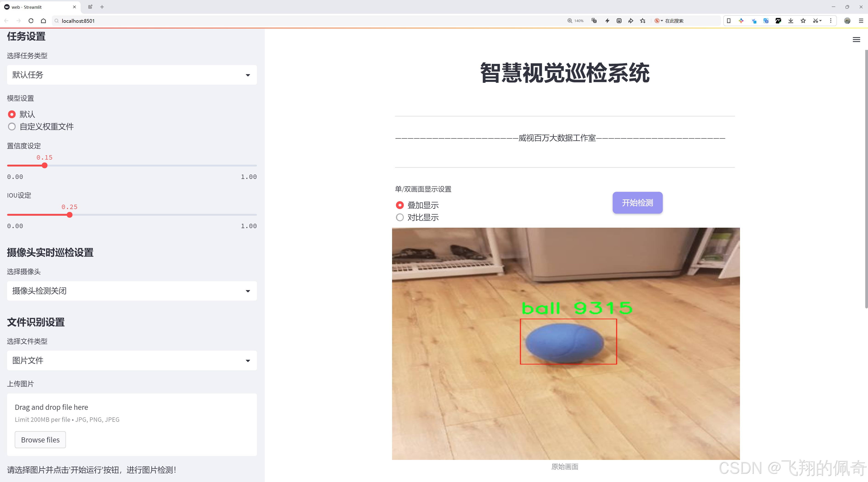Viewport: 868px width, 482px height.
Task: Open the browser kebab menu
Action: point(831,20)
